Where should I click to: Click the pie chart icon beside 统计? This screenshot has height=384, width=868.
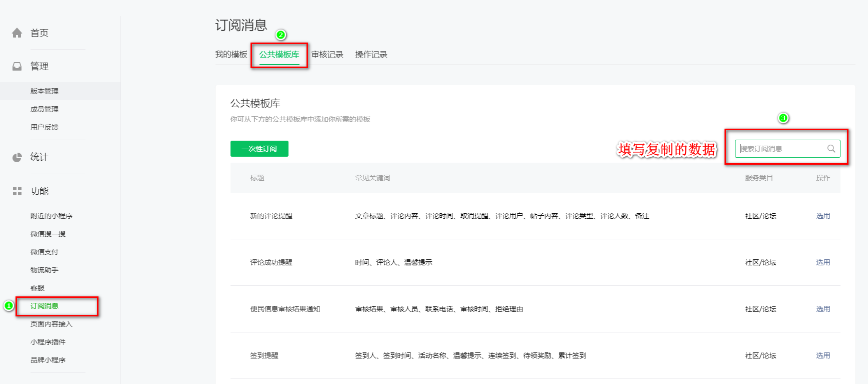click(x=17, y=157)
